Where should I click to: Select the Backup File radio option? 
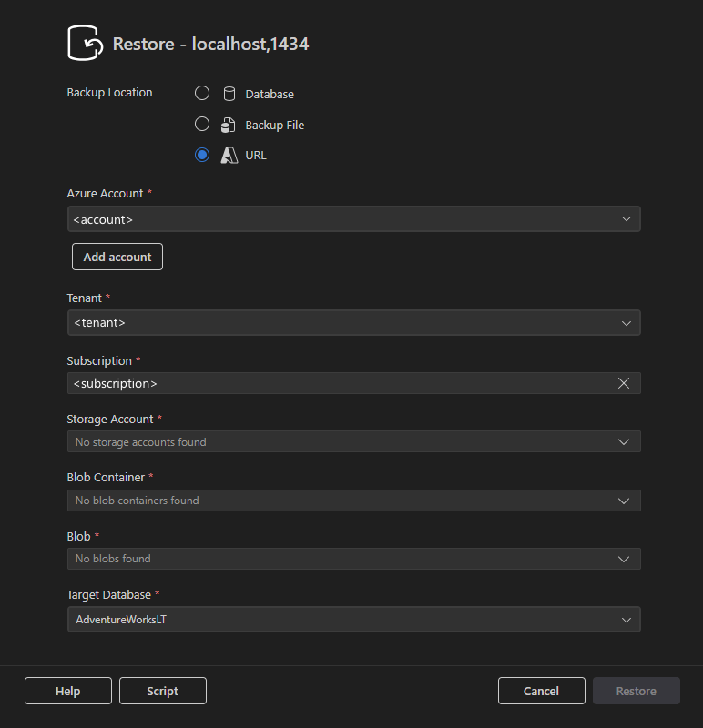pyautogui.click(x=201, y=124)
